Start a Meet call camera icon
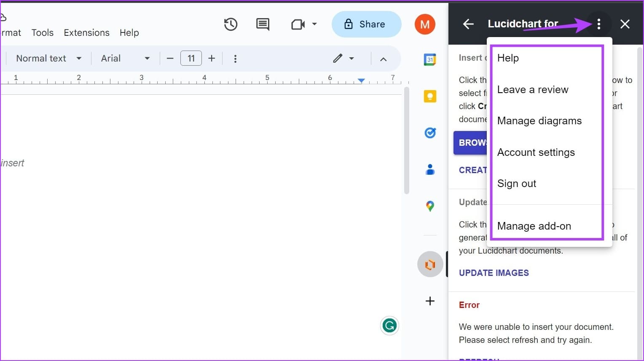The width and height of the screenshot is (644, 361). (298, 24)
